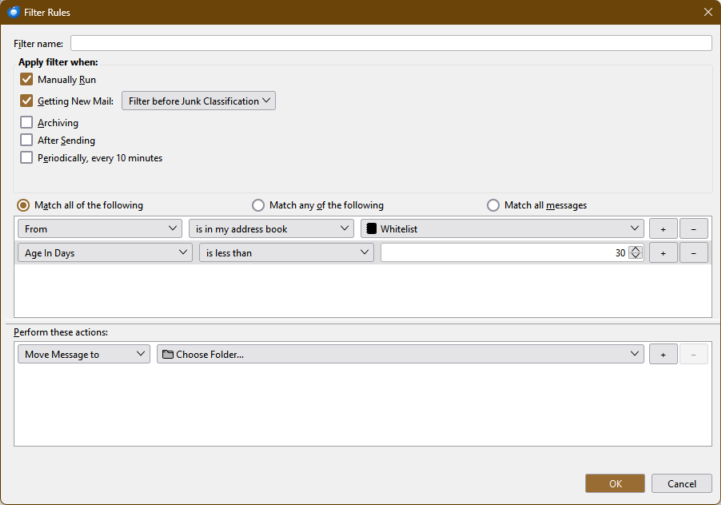The width and height of the screenshot is (721, 505).
Task: Click the Thunderbird icon in the title bar
Action: coord(14,12)
